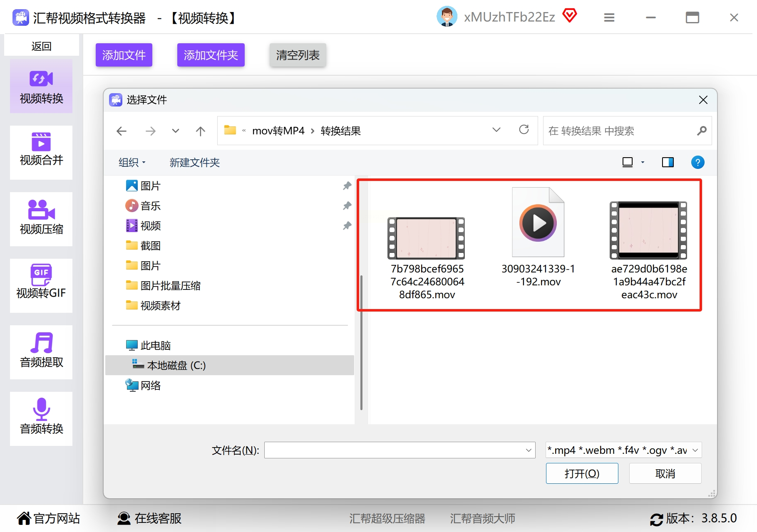Viewport: 757px width, 532px height.
Task: Open the yellow folder 图片 below 截图
Action: click(x=143, y=266)
